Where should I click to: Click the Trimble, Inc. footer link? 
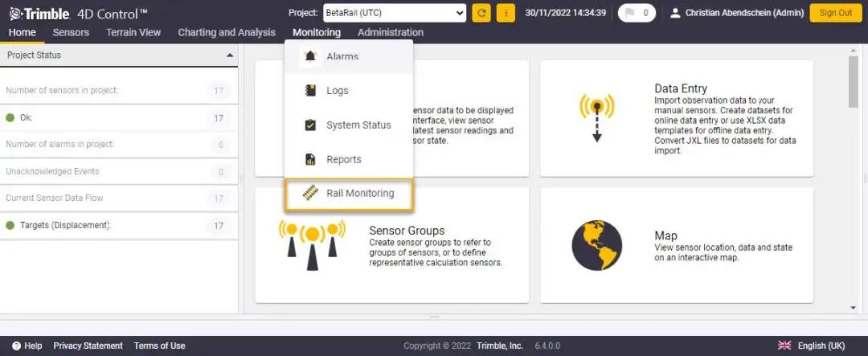500,346
